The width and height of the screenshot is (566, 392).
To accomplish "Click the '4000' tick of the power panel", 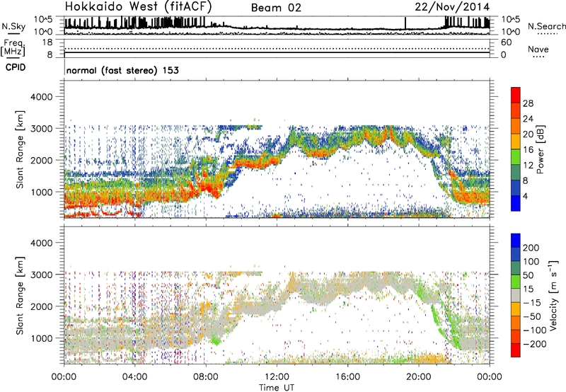I will (41, 97).
